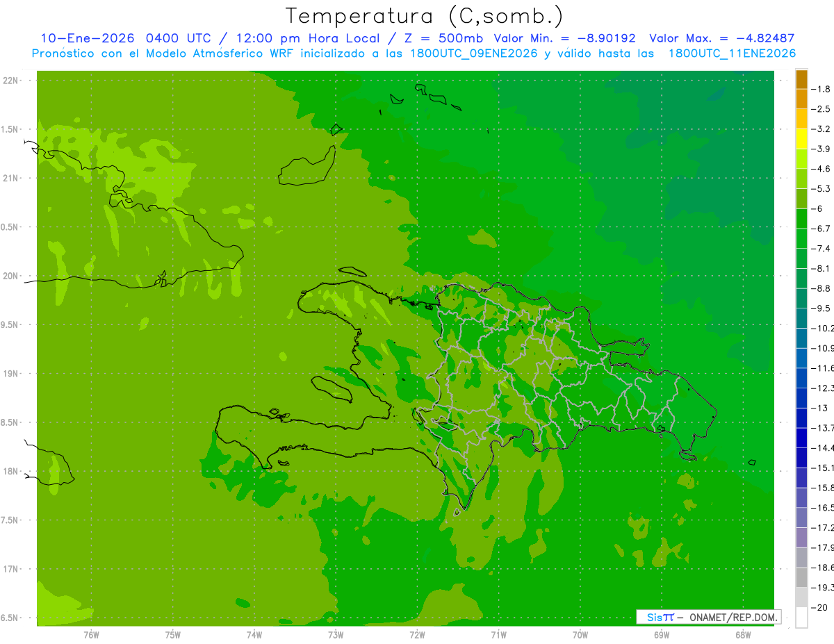Click the '-4.6' colorbar label

click(x=821, y=169)
